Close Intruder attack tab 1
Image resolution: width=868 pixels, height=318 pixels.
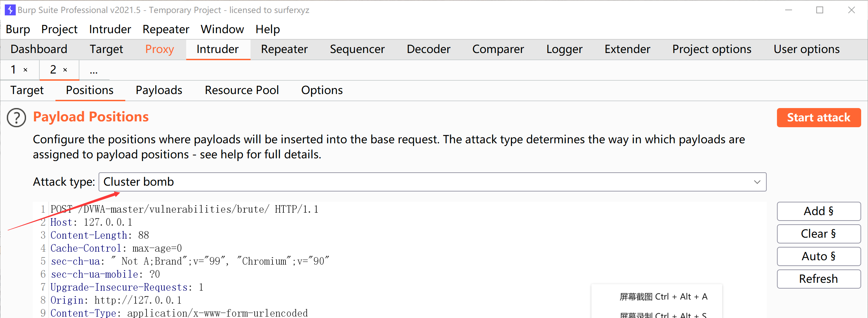25,70
